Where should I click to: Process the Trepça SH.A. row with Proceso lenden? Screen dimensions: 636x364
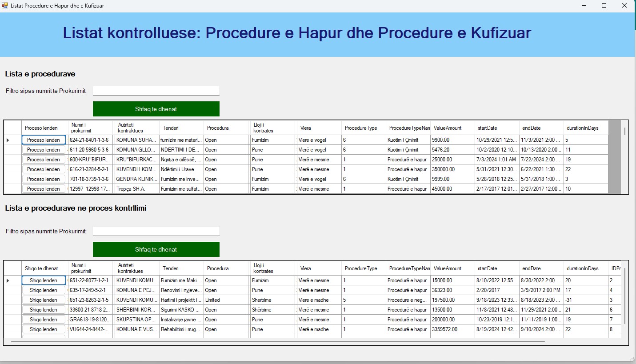(44, 189)
